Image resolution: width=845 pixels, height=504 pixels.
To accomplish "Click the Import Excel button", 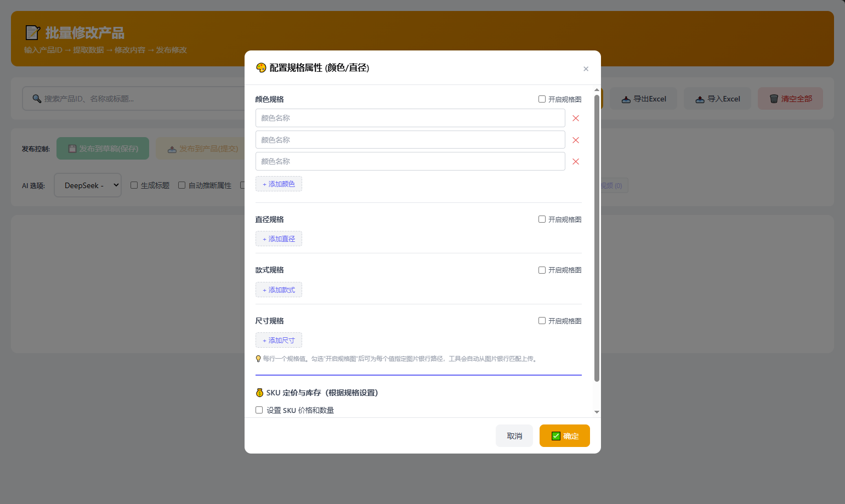I will tap(717, 99).
